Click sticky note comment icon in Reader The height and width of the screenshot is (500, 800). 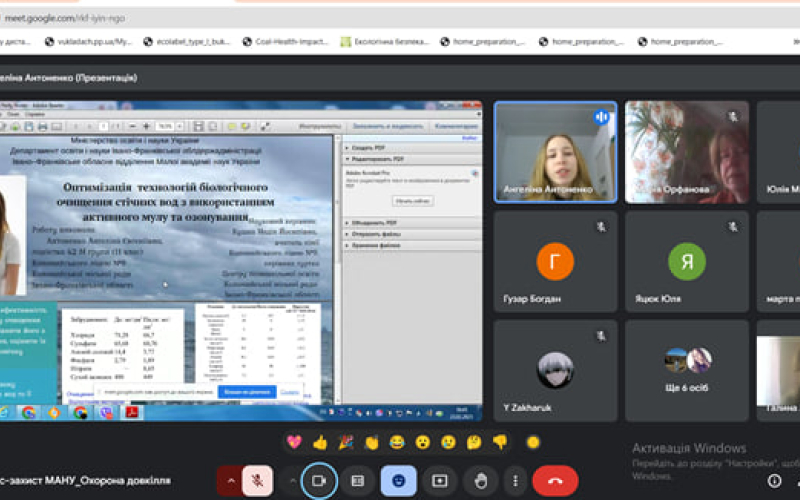(x=232, y=126)
